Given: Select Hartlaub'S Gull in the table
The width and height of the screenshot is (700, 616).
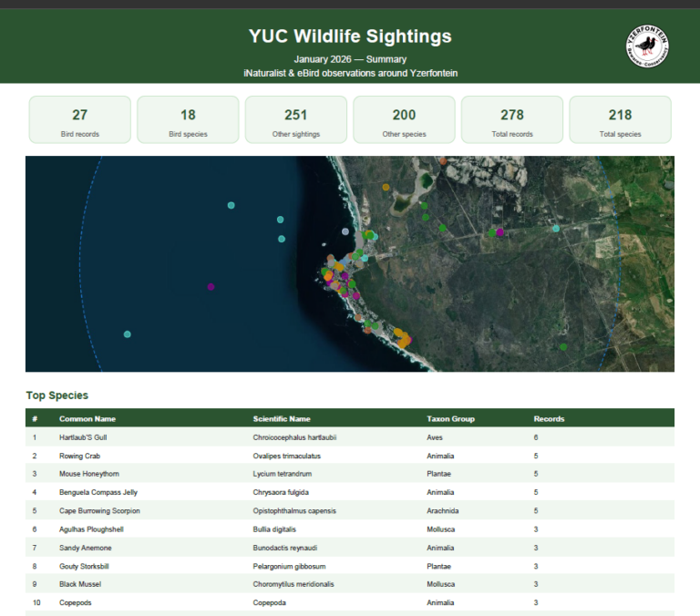Looking at the screenshot, I should (x=83, y=437).
